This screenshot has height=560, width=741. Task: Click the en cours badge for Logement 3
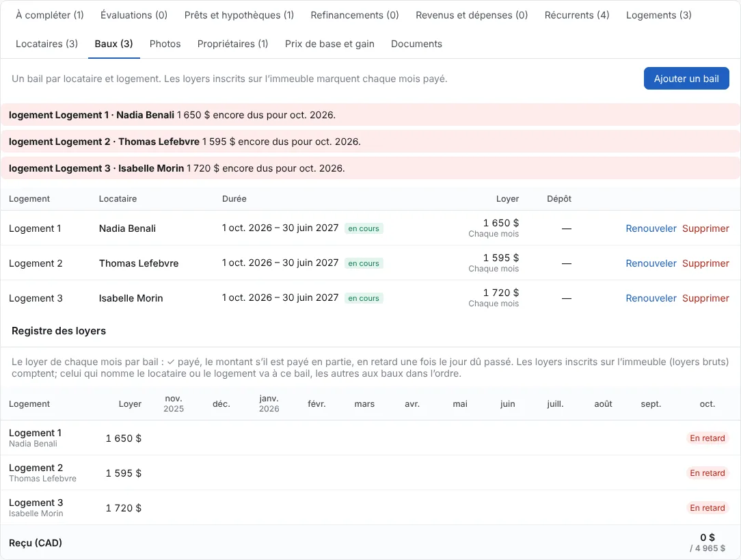point(364,298)
